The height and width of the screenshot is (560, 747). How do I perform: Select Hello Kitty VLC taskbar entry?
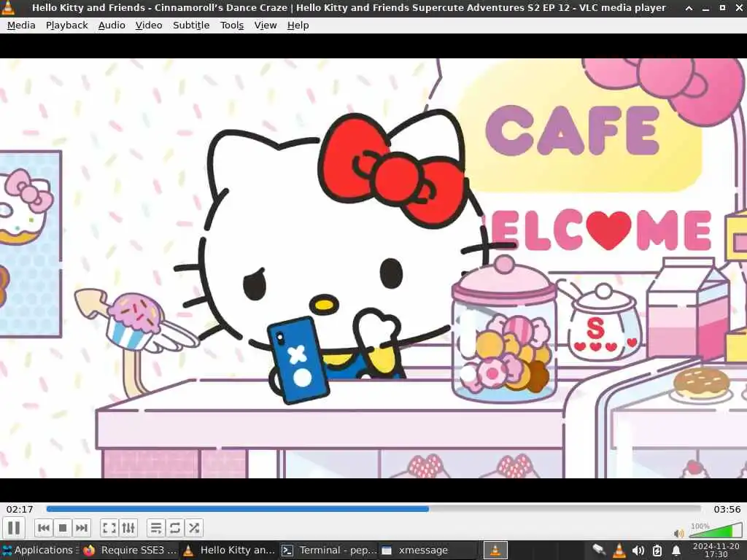point(229,550)
